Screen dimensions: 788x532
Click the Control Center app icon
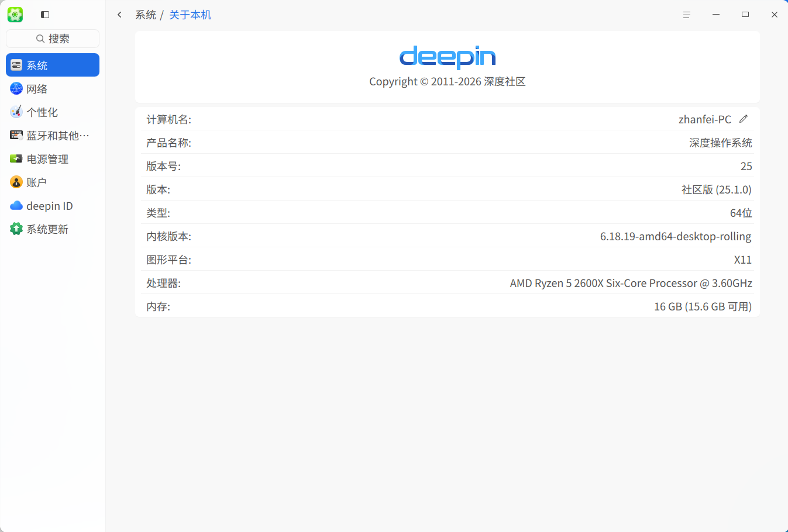point(15,15)
